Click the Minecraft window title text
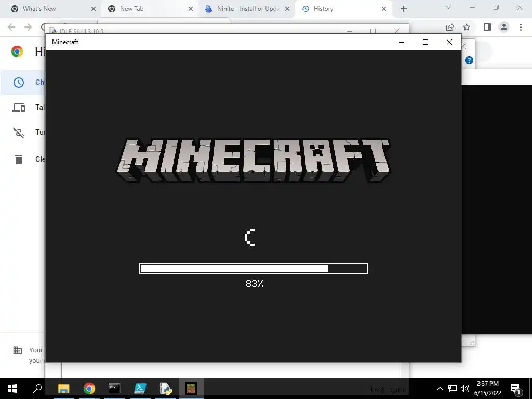Screen dimensions: 532x399 pos(65,42)
